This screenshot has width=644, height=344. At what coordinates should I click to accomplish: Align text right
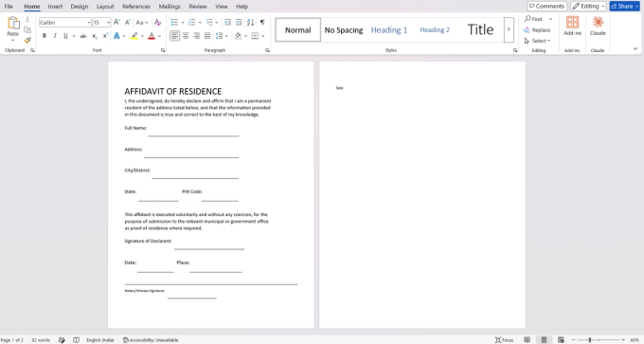click(196, 36)
